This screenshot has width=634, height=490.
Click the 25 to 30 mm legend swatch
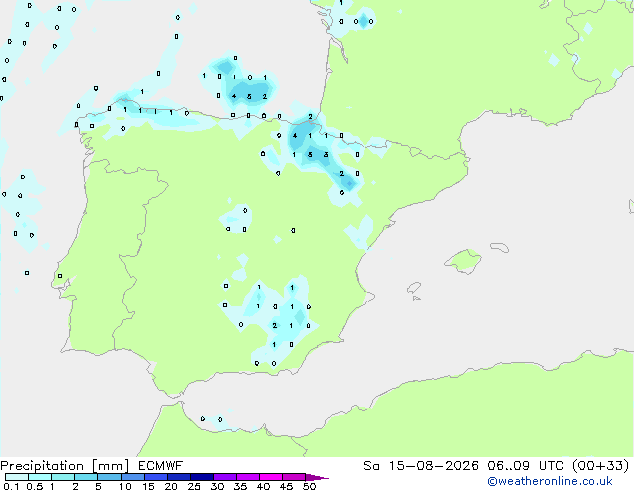tap(201, 477)
